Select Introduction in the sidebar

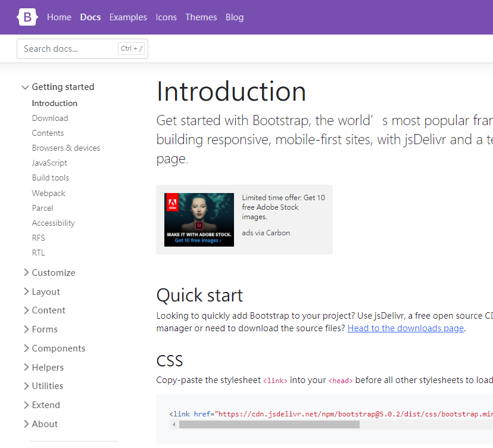tap(54, 103)
